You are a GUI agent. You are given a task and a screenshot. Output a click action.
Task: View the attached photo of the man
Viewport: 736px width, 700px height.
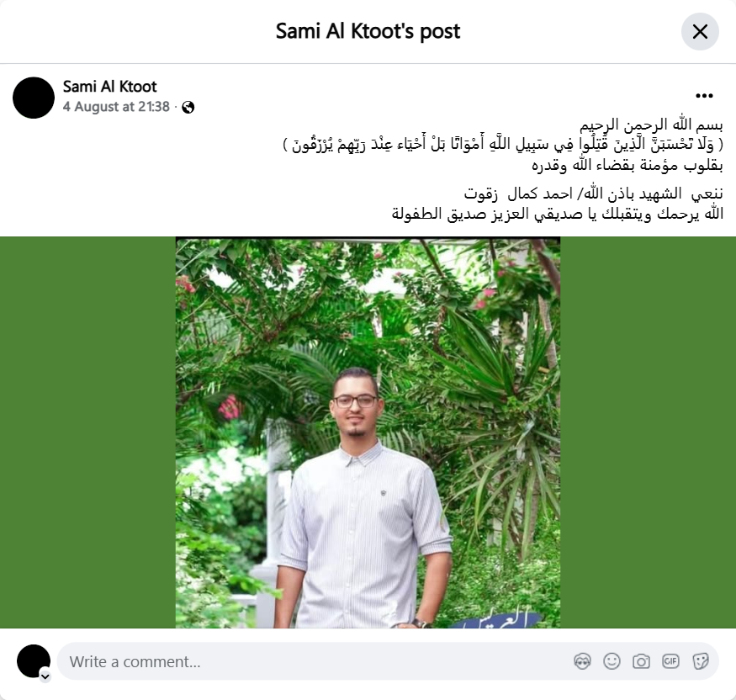click(368, 432)
